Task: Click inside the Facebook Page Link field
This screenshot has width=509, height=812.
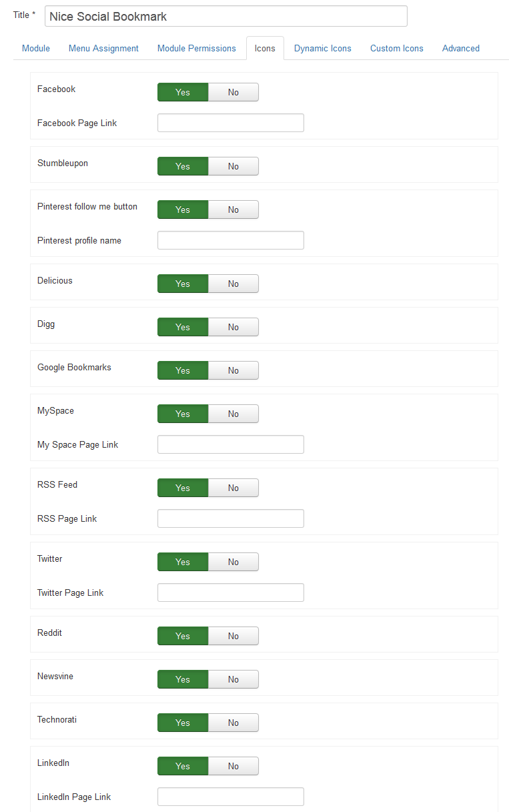Action: (x=230, y=123)
